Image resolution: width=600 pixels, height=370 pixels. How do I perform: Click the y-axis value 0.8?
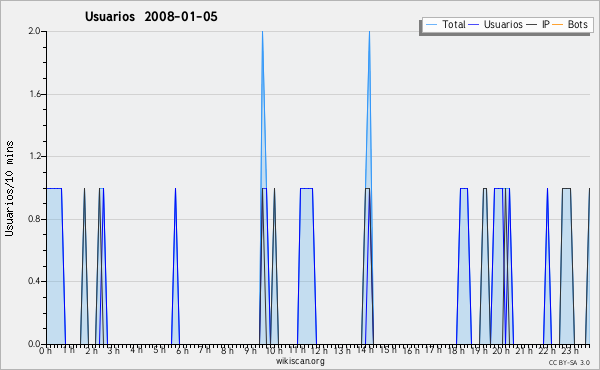tap(35, 219)
